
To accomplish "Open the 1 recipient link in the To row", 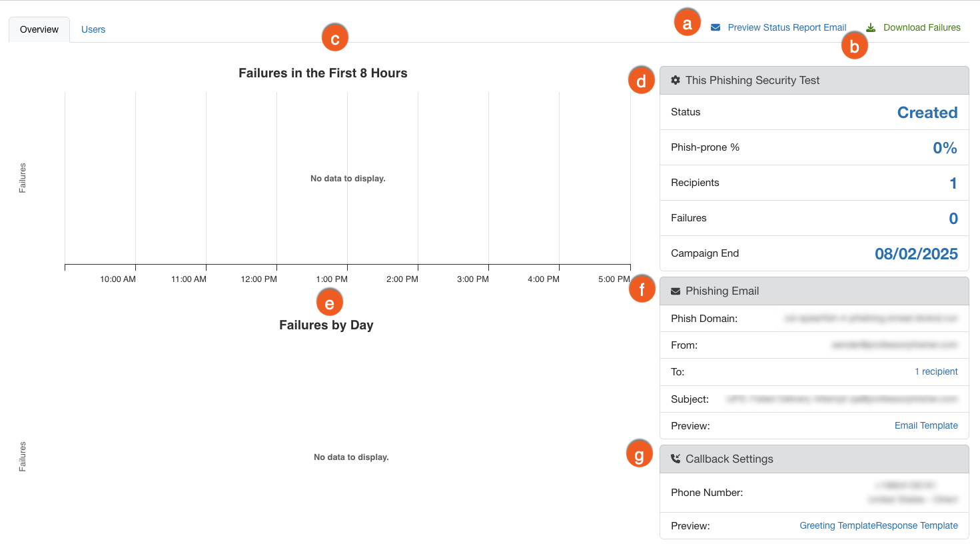I will point(936,371).
